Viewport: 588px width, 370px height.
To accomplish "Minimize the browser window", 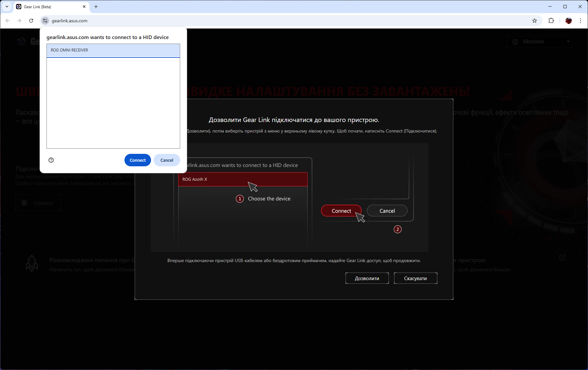I will [x=550, y=7].
